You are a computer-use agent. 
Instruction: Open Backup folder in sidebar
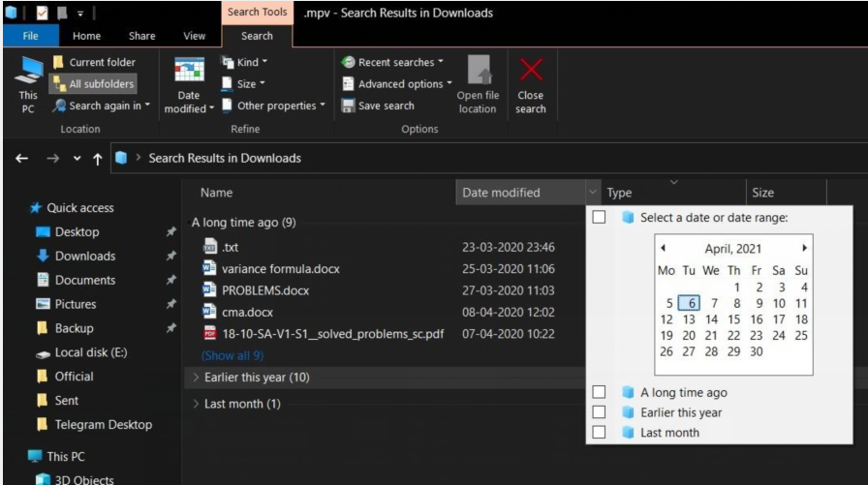(65, 328)
